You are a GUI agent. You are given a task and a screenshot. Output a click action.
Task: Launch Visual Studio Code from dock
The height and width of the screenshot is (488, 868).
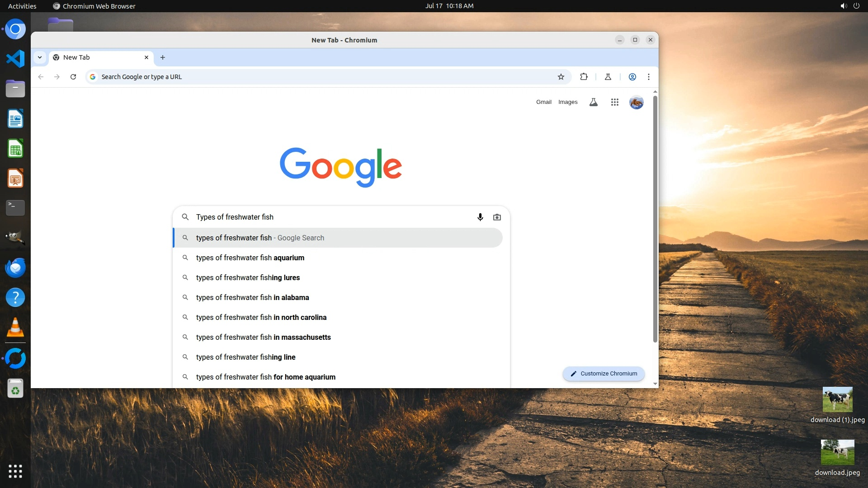[15, 59]
